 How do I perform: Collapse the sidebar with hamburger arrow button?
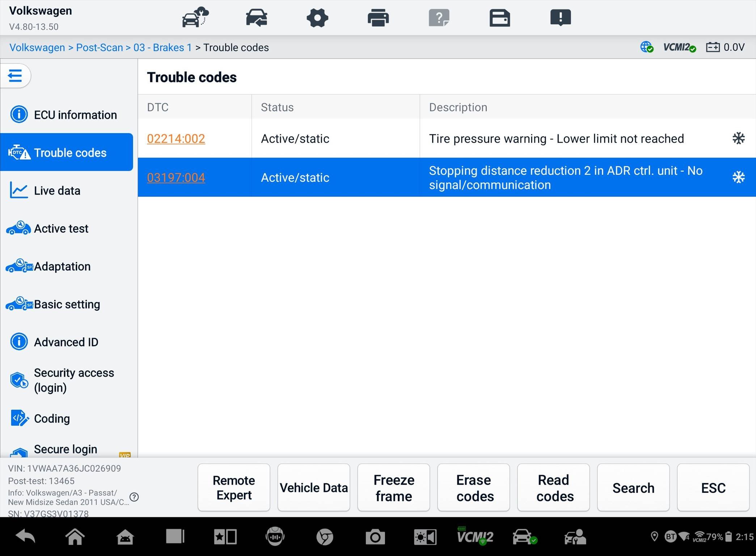click(15, 76)
